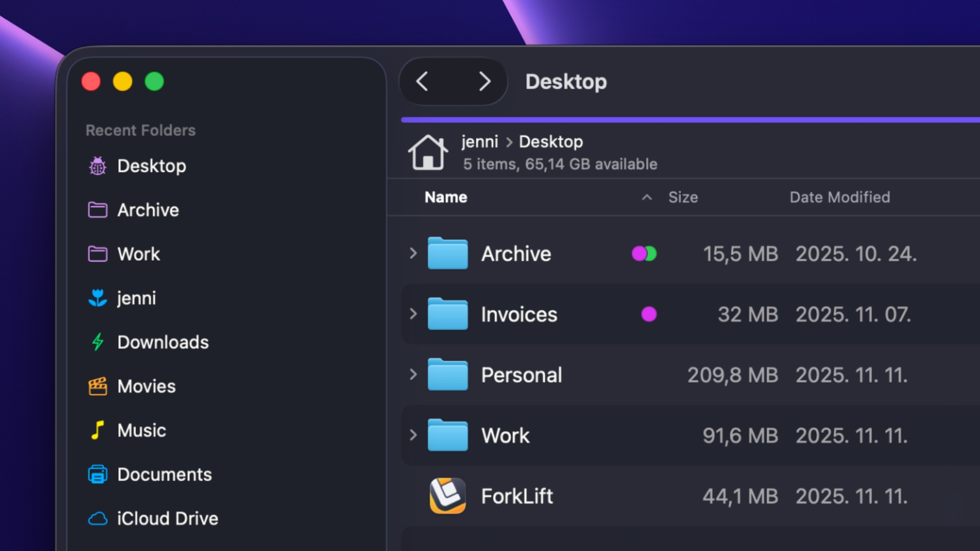Screen dimensions: 980x551
Task: Open iCloud Drive from the sidebar
Action: 167,518
